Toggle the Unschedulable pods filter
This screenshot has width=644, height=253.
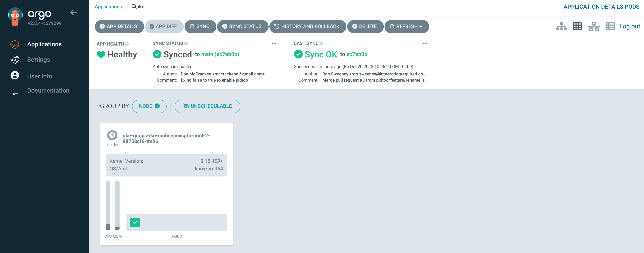207,106
